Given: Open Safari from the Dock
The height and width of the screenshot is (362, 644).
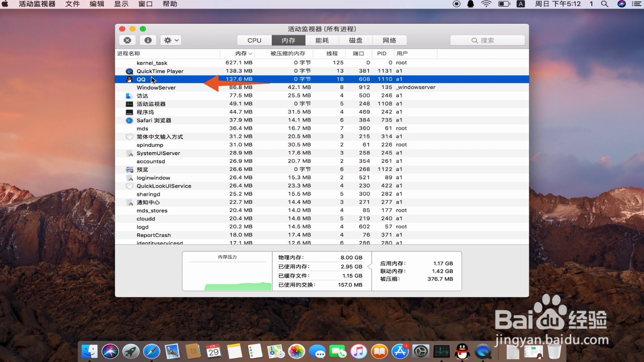Looking at the screenshot, I should 152,351.
